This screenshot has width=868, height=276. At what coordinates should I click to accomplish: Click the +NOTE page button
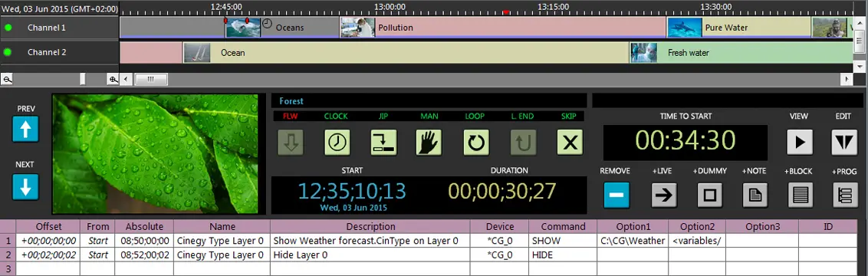pyautogui.click(x=755, y=195)
